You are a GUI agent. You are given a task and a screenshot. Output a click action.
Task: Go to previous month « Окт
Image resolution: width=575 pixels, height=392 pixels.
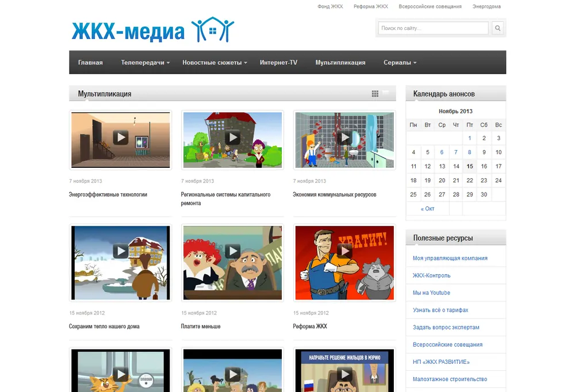pyautogui.click(x=427, y=209)
